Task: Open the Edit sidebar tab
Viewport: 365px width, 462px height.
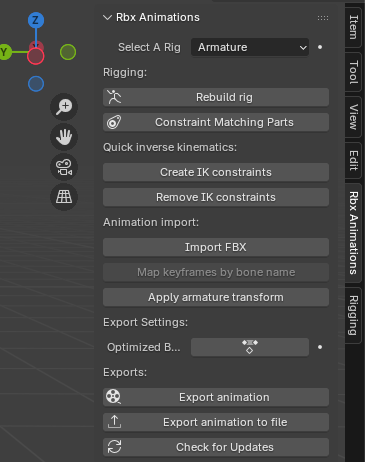Action: click(x=353, y=160)
